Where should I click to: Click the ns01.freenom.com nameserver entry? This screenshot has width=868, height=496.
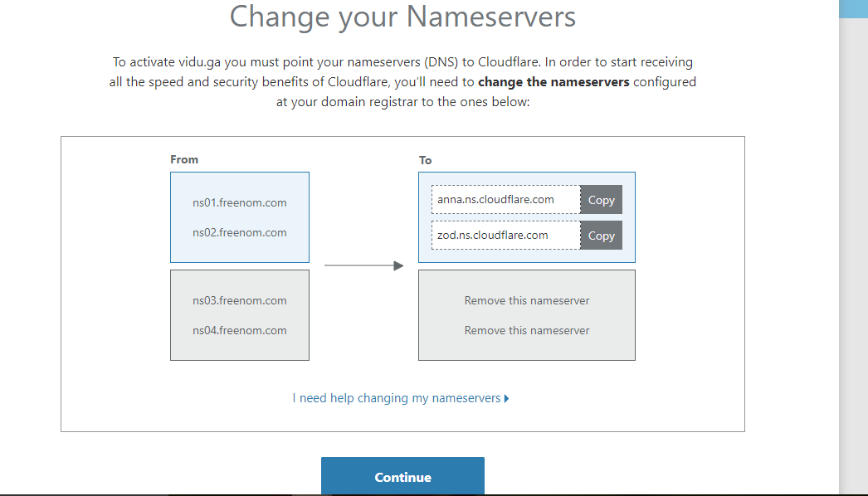[240, 202]
